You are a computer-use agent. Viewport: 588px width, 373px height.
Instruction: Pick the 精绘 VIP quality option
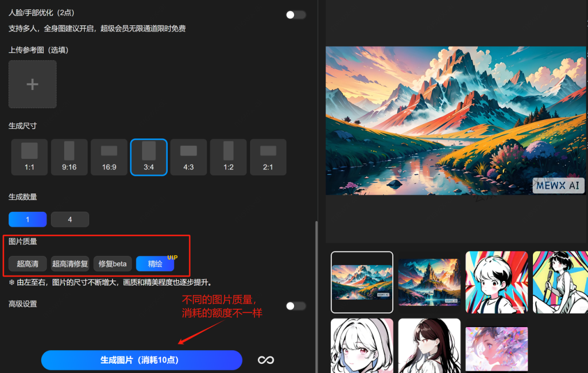[x=155, y=264]
